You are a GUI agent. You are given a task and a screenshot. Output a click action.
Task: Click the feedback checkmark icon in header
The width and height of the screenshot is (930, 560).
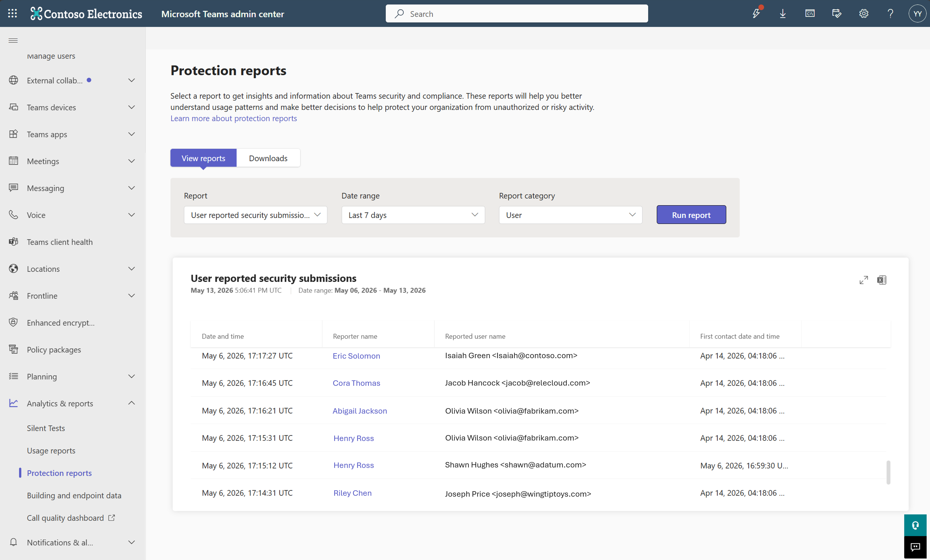coord(836,14)
